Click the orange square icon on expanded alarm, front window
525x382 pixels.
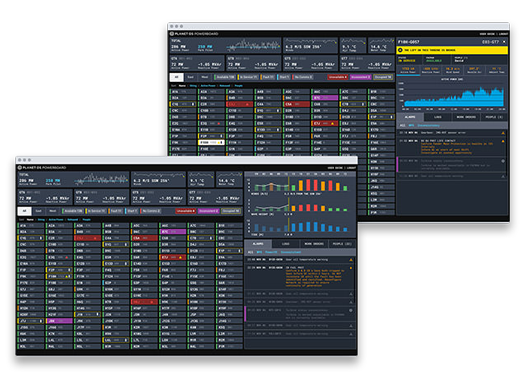pos(351,268)
